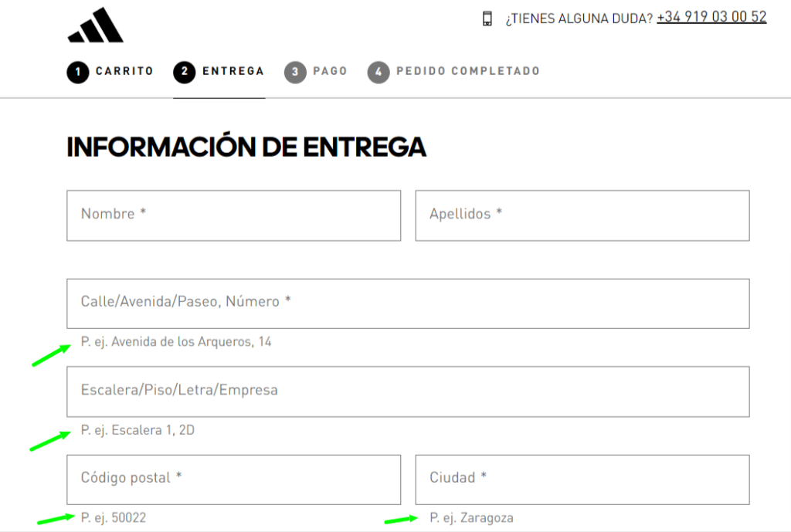Image resolution: width=791 pixels, height=532 pixels.
Task: Open the Pago step
Action: click(316, 72)
